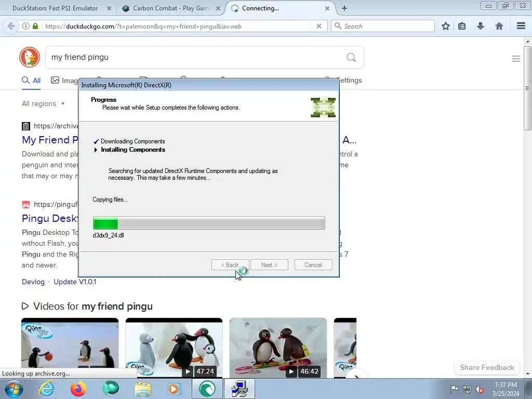Go to the browser home page icon

click(499, 26)
